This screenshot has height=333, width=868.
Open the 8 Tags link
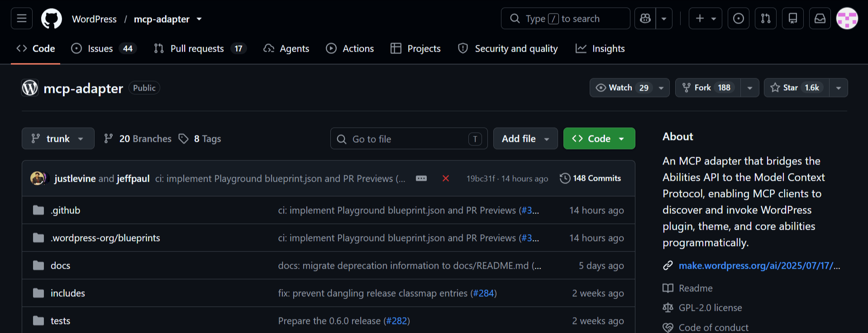pos(200,139)
